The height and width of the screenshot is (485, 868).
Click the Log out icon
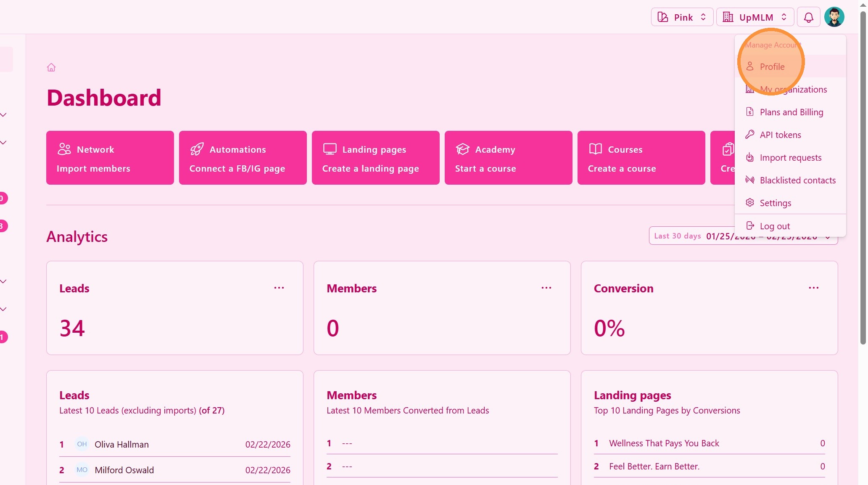(x=750, y=226)
